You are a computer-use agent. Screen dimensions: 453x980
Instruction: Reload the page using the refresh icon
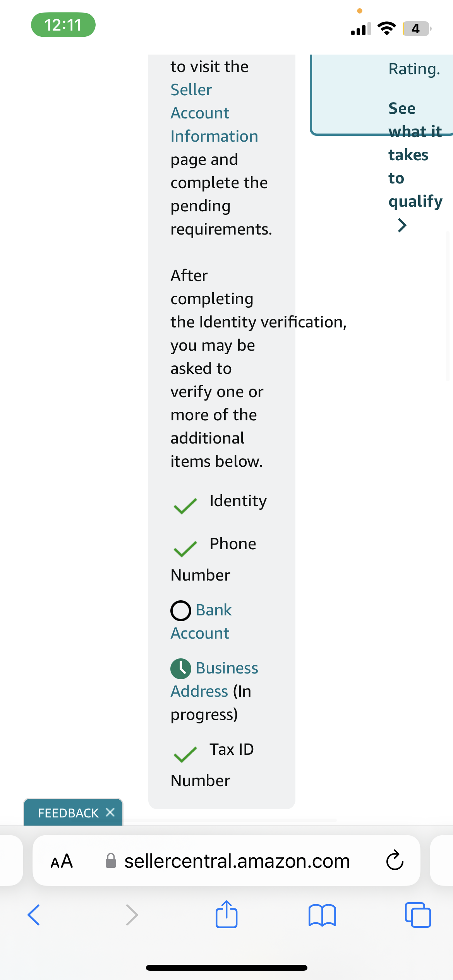pyautogui.click(x=395, y=860)
